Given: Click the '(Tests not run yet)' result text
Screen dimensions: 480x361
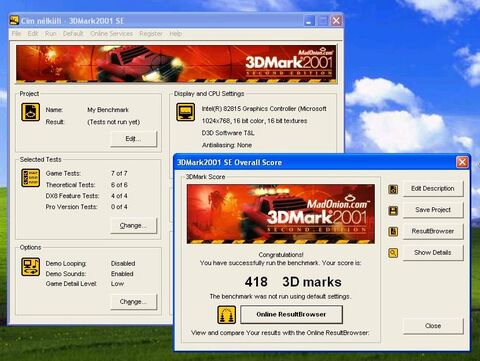Looking at the screenshot, I should [x=114, y=122].
